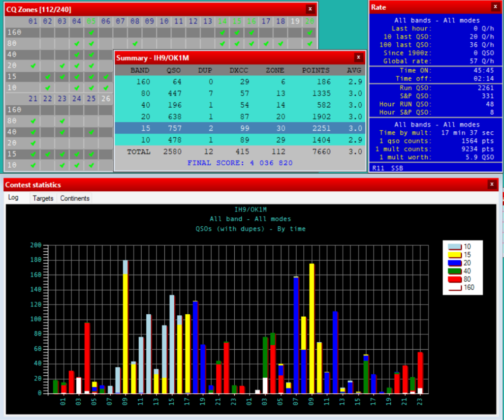Click the yellow 15 legend swatch
504x420 pixels.
pyautogui.click(x=454, y=255)
